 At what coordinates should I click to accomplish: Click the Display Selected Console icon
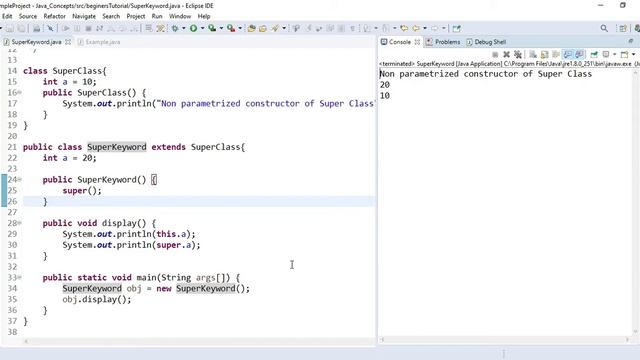click(606, 54)
